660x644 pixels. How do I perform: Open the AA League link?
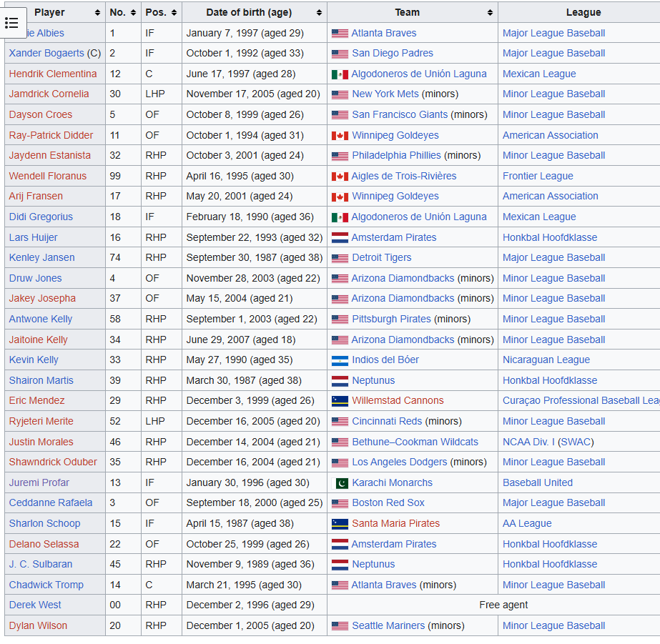point(527,524)
